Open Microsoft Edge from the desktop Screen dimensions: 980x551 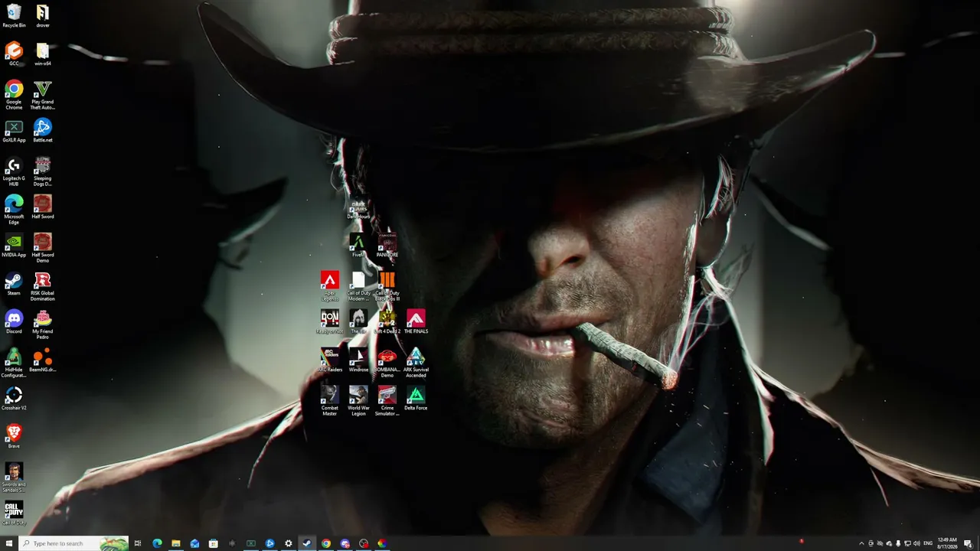(x=14, y=209)
